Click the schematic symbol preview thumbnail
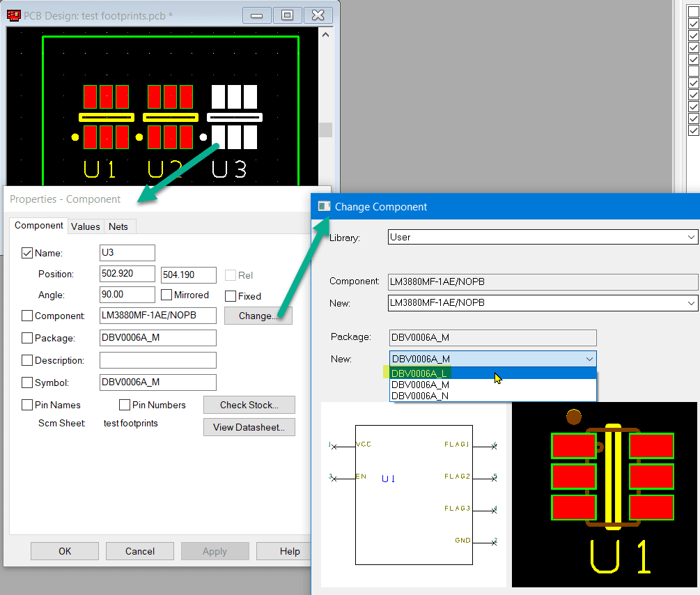Viewport: 700px width, 595px height. pyautogui.click(x=415, y=495)
